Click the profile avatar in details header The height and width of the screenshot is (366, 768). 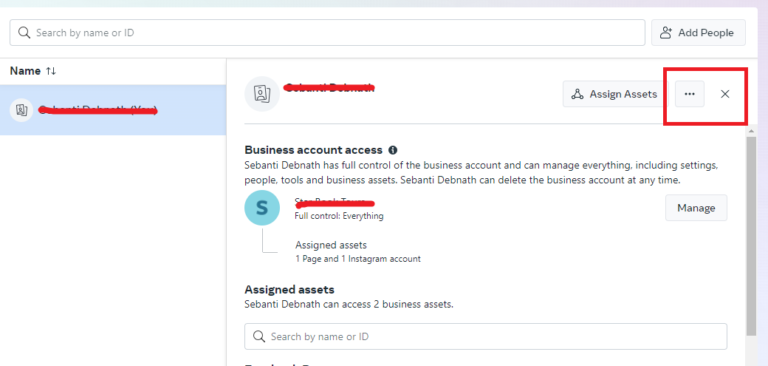(262, 94)
